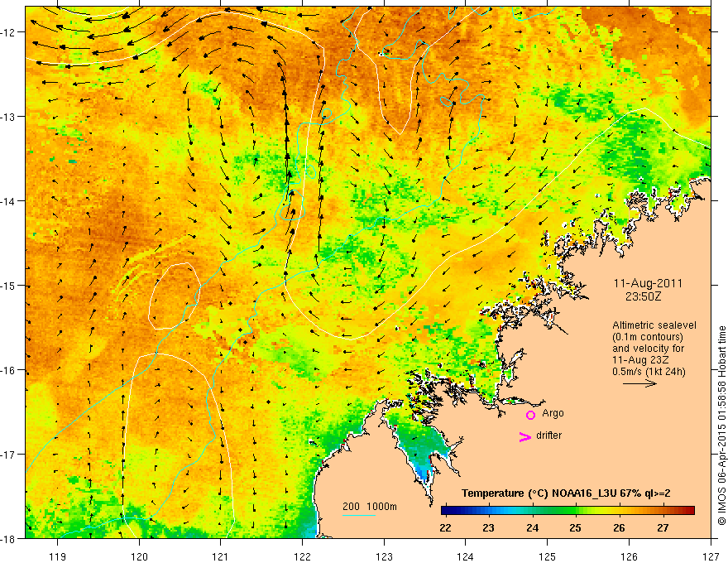Click latitude axis label '-15'
Viewport: 728px width, 563px height.
[x=8, y=286]
